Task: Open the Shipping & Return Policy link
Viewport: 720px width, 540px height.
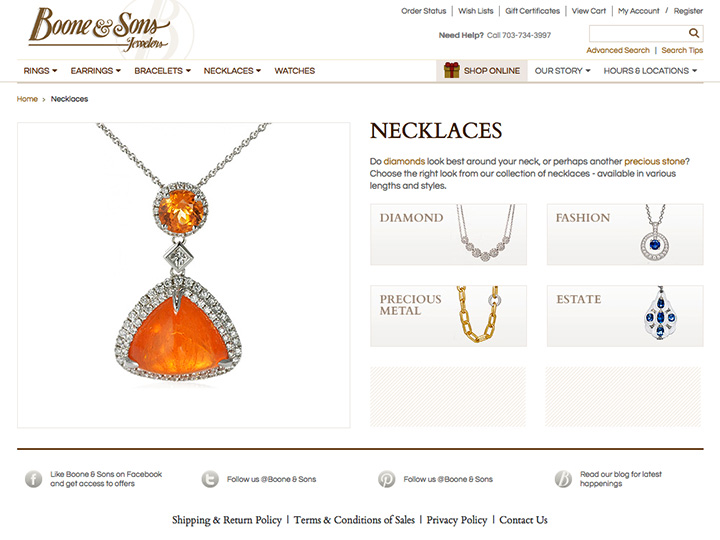Action: point(227,520)
